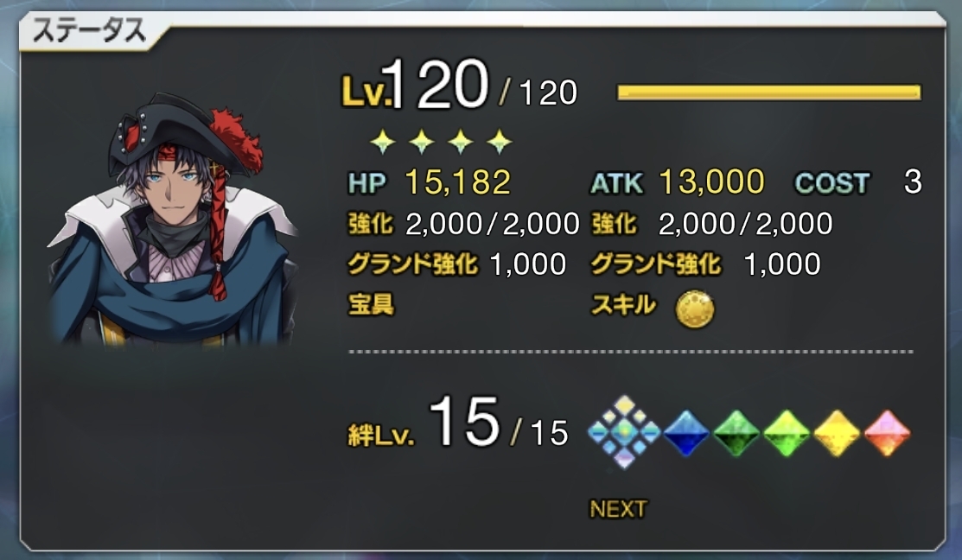Tap the 宝具 label
The image size is (962, 560).
[371, 304]
